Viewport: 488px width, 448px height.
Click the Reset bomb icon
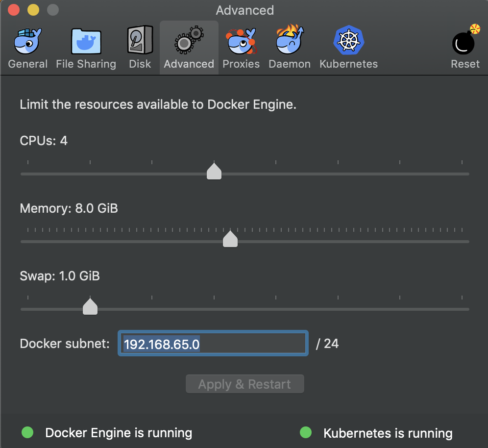coord(465,40)
